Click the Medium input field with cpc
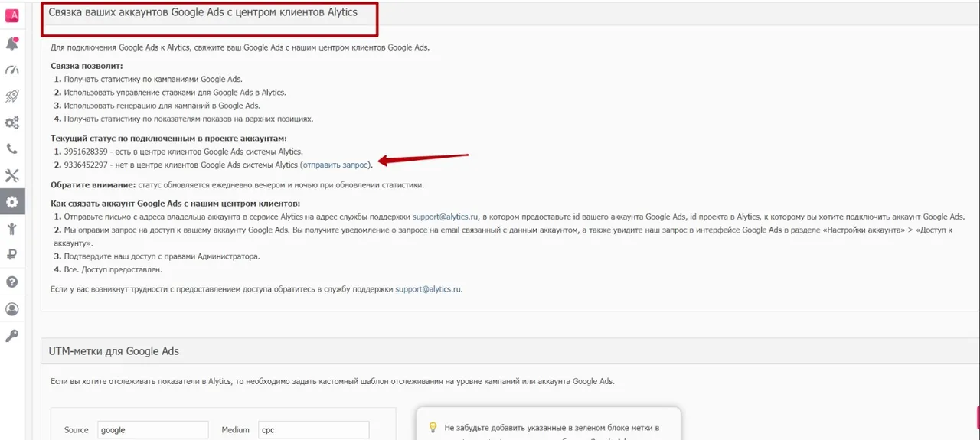Viewport: 980px width, 440px height. (x=314, y=430)
